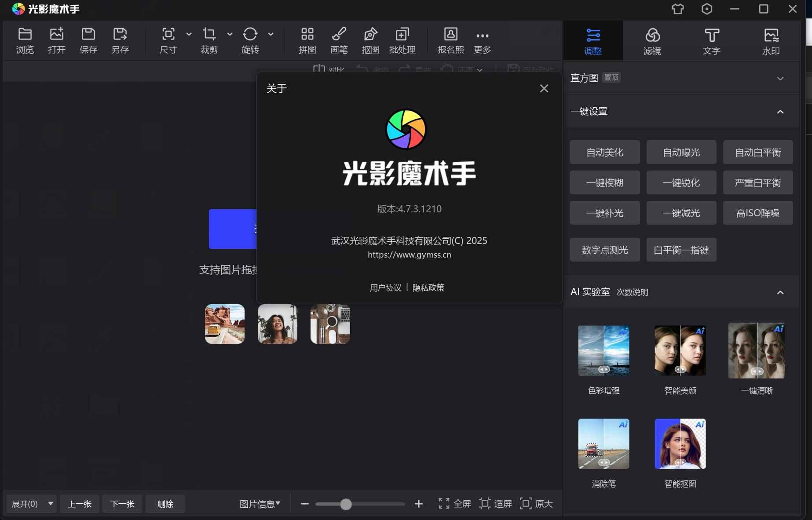This screenshot has height=520, width=812.
Task: Open the 报名照 ID photo tool
Action: tap(450, 40)
